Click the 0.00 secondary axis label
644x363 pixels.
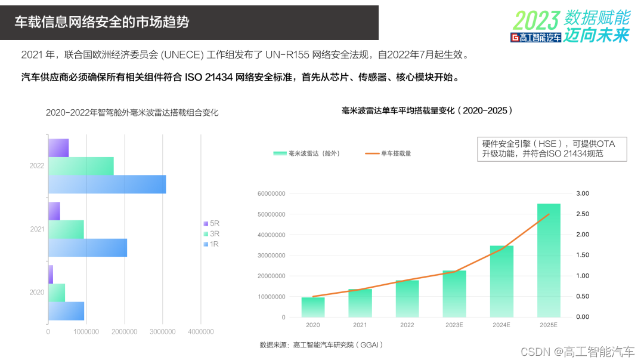point(583,316)
